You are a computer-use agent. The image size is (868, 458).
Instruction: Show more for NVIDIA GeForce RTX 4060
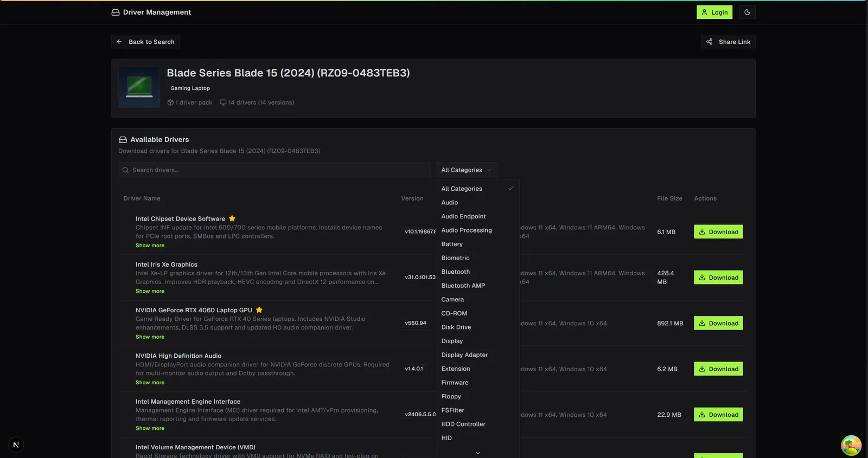tap(150, 337)
